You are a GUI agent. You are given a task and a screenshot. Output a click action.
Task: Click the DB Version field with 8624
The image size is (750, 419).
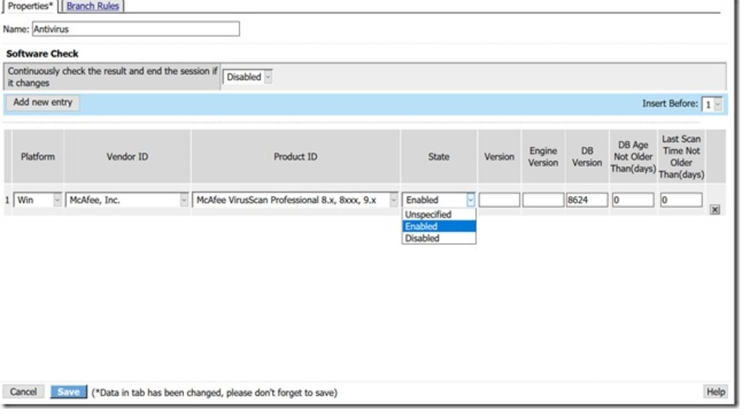tap(585, 200)
